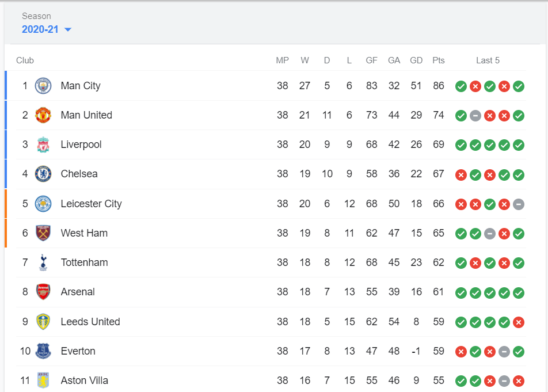Click the GD column header
Screen dimensions: 548x392
click(x=416, y=60)
